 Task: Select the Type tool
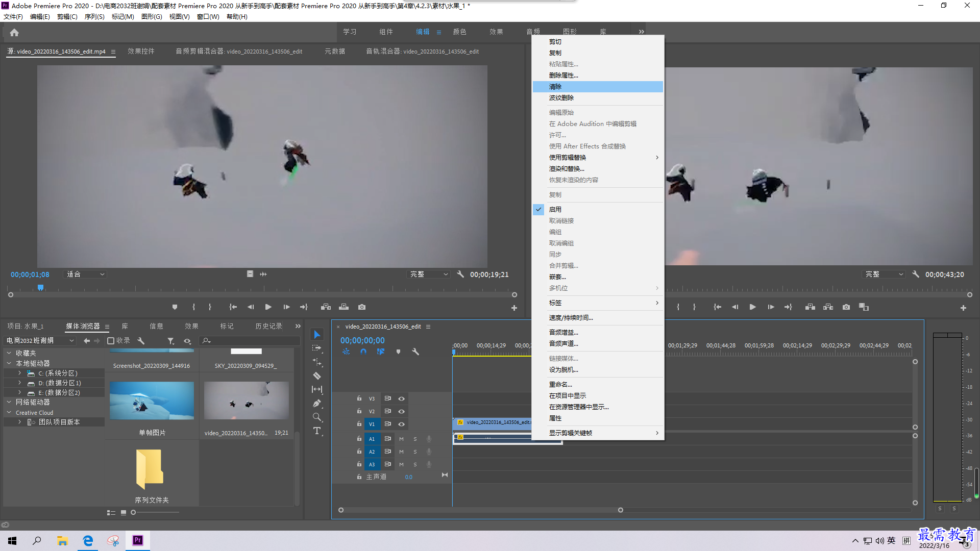317,431
